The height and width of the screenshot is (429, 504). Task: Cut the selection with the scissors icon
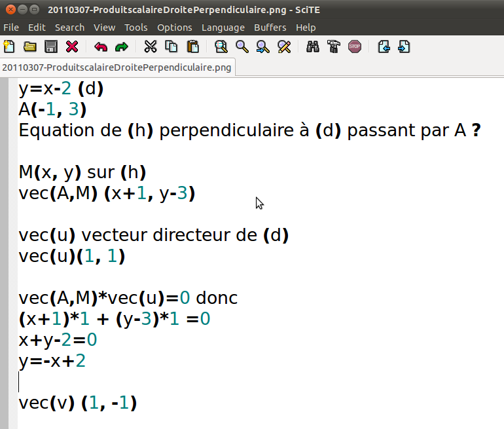click(x=151, y=47)
